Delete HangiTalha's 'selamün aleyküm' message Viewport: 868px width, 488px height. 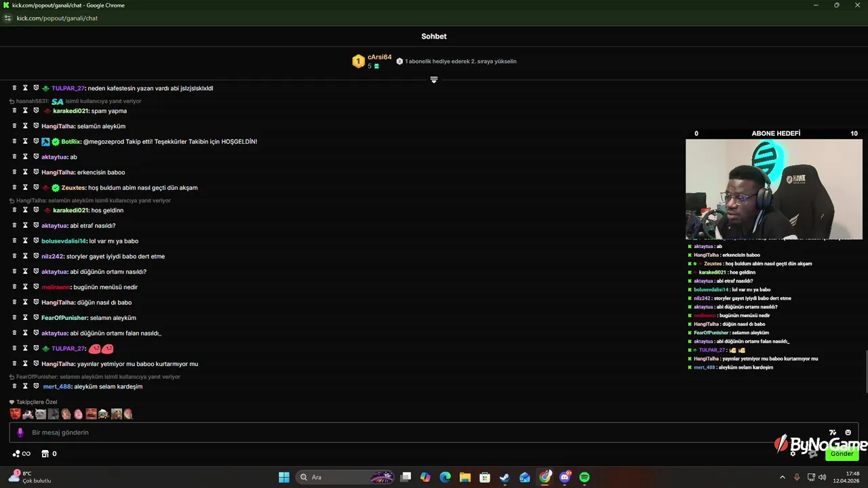[14, 126]
